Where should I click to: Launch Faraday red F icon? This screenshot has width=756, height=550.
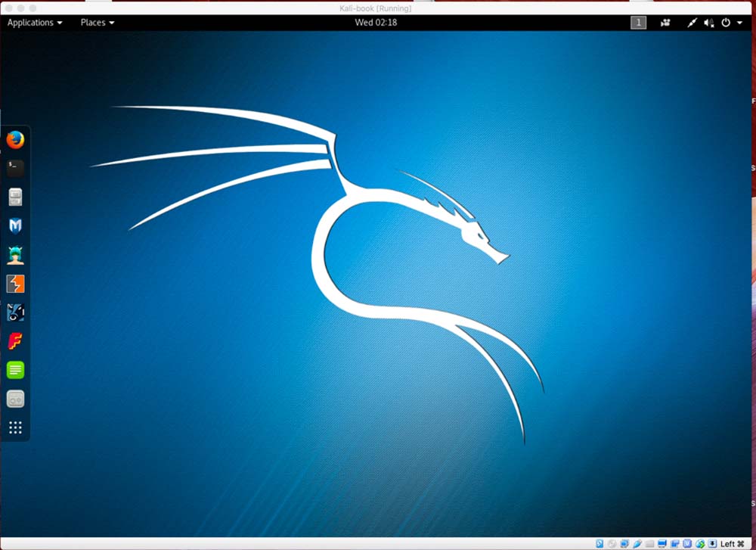[15, 341]
